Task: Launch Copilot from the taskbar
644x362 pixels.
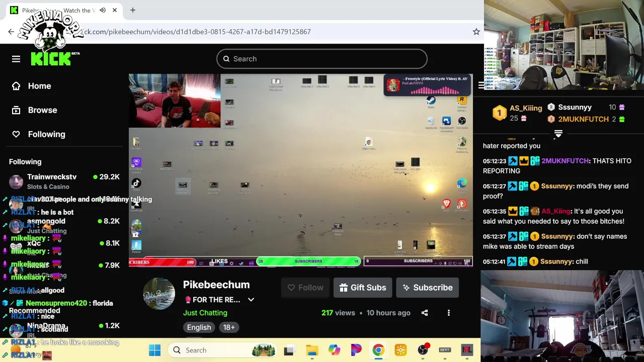Action: 334,350
